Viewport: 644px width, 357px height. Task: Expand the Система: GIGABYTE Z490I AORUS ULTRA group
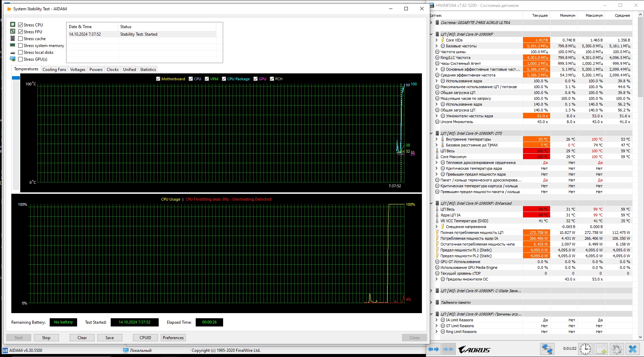[x=431, y=23]
